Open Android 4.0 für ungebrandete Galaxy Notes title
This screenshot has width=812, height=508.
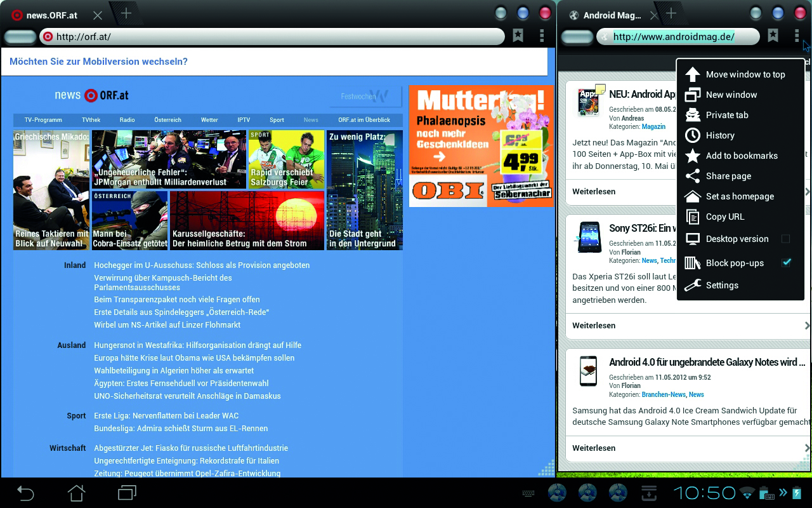(x=707, y=362)
